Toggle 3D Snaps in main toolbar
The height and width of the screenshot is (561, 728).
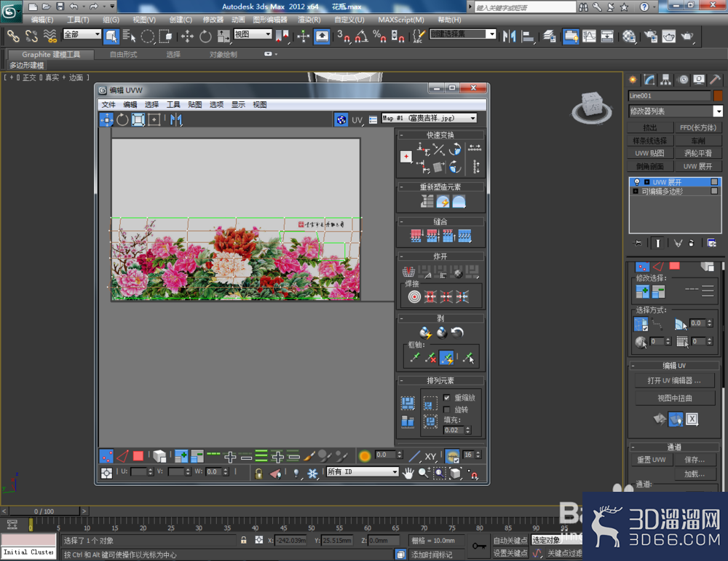tap(344, 36)
